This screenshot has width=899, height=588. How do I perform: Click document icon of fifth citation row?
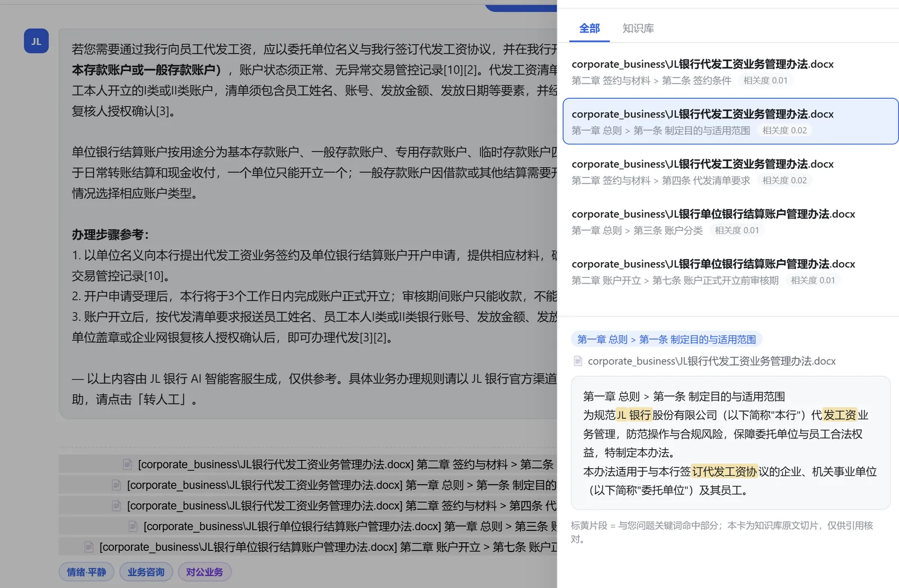tap(89, 546)
